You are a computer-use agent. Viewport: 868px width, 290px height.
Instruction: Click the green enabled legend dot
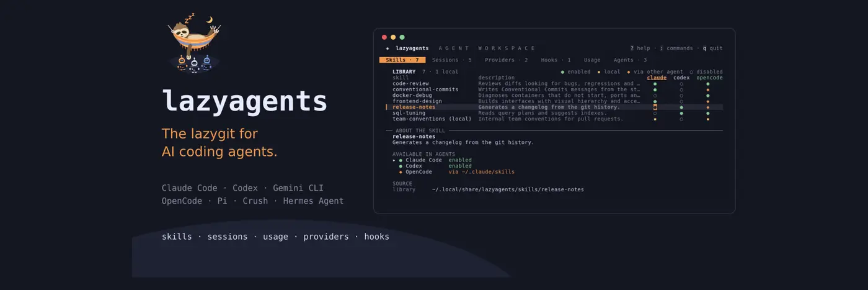coord(562,72)
